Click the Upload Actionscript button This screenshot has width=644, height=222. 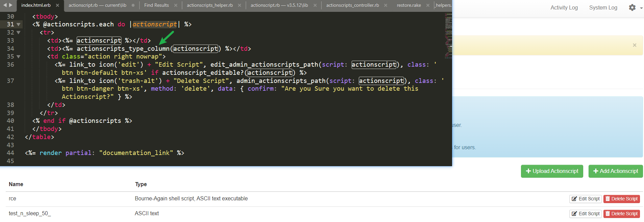(552, 171)
